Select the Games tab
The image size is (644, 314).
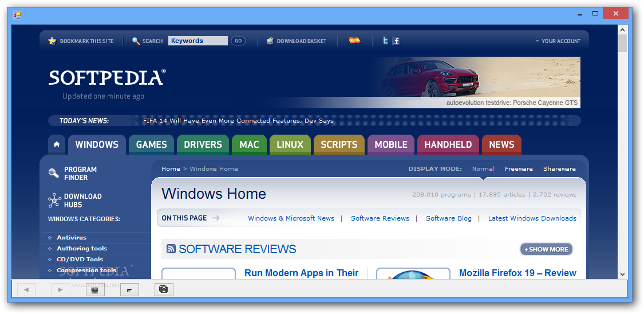152,144
